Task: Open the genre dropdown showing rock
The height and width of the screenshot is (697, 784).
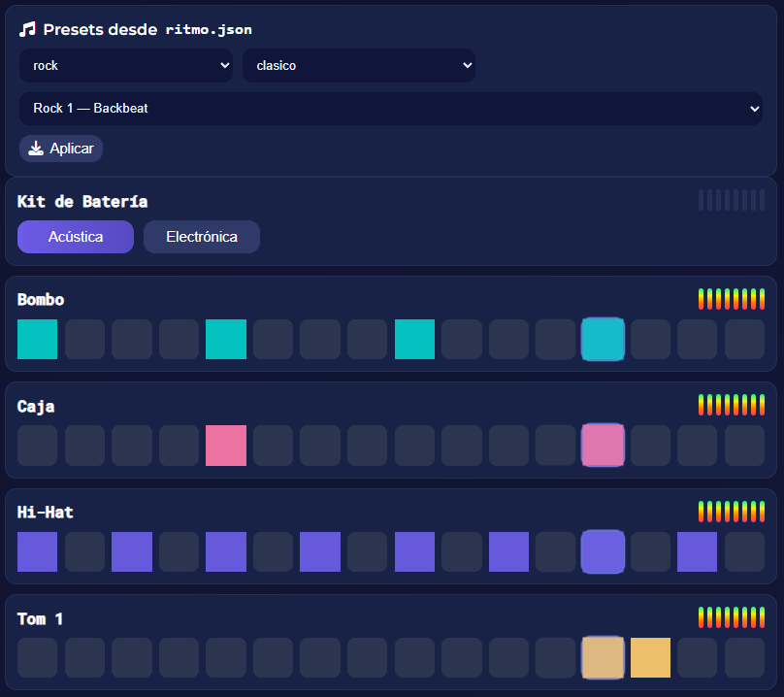Action: 126,65
